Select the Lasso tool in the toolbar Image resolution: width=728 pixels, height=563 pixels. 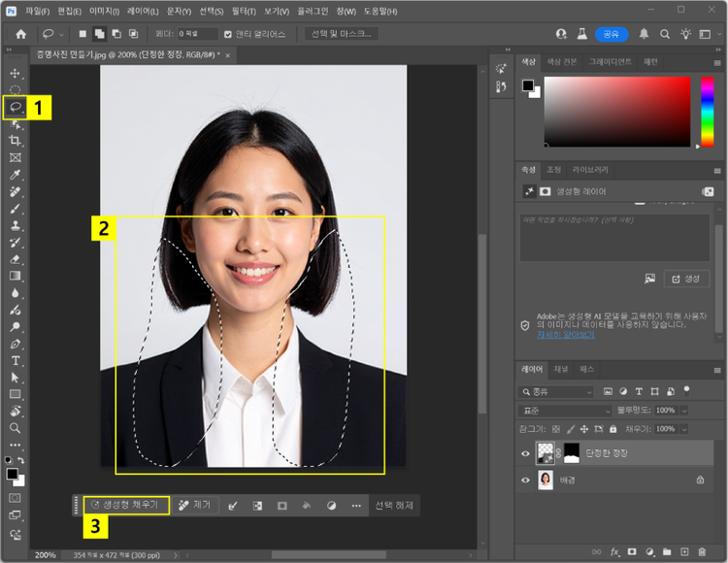pyautogui.click(x=16, y=107)
